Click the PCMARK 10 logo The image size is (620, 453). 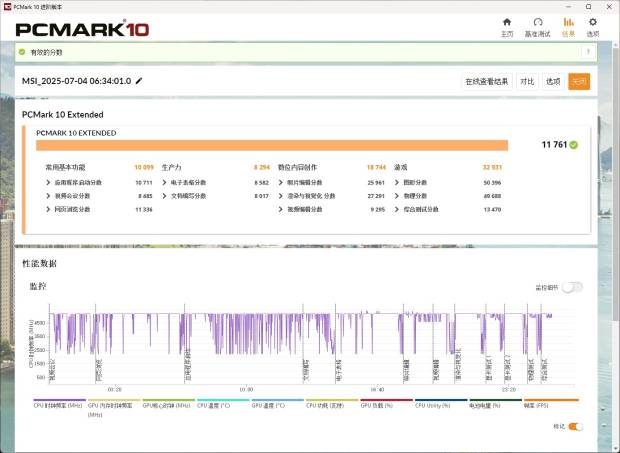pos(82,29)
